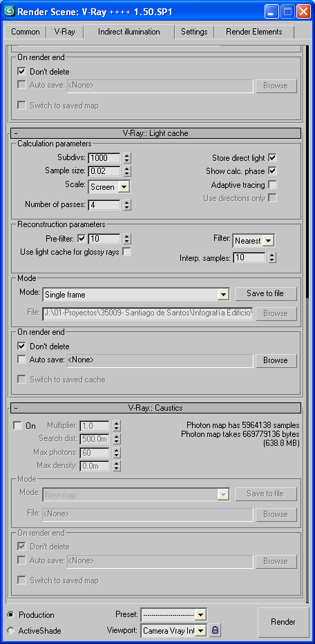Click the Subdivs input field
315x644 pixels.
click(x=104, y=157)
